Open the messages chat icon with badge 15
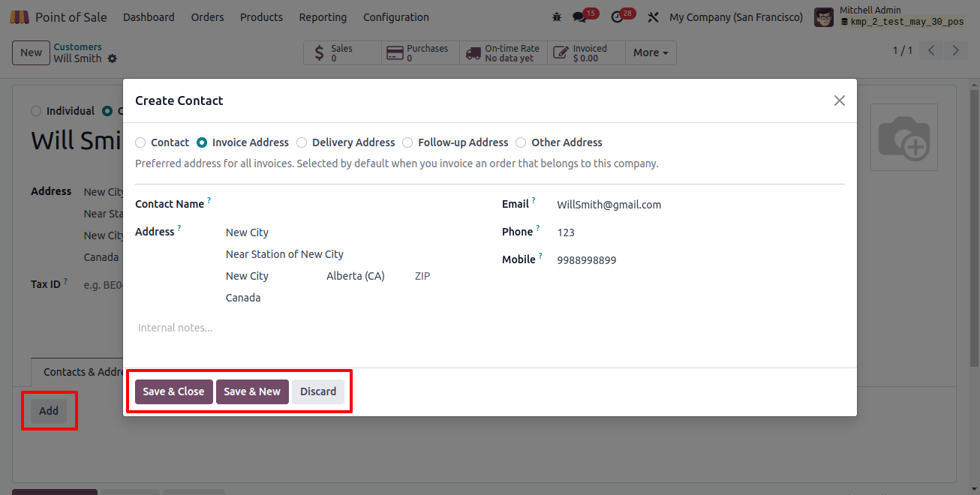Screen dimensions: 980x495 pos(579,16)
